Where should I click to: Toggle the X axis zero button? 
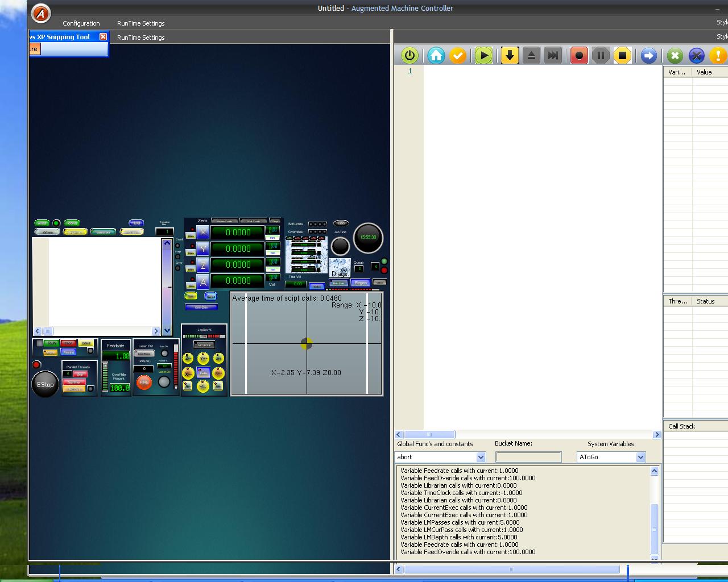click(203, 232)
